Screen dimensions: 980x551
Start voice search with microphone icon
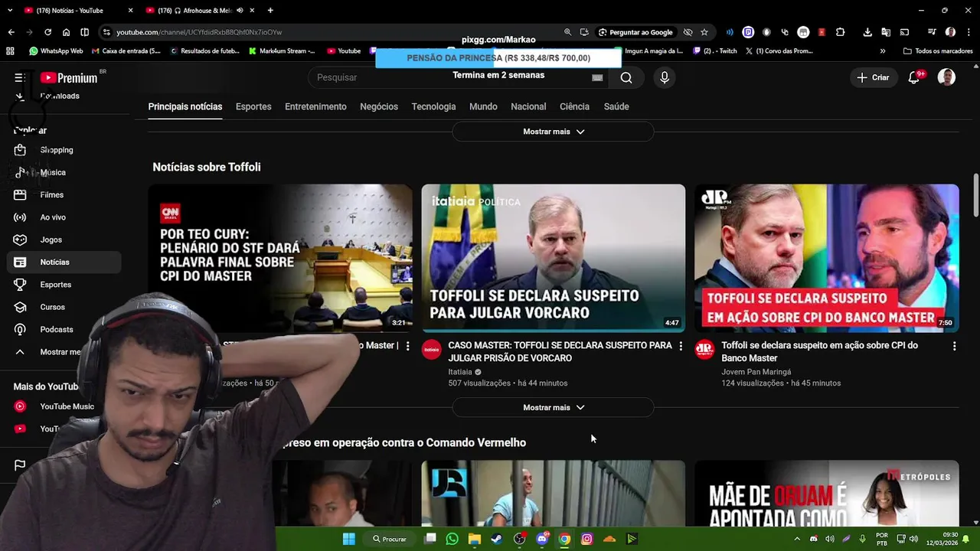click(665, 77)
